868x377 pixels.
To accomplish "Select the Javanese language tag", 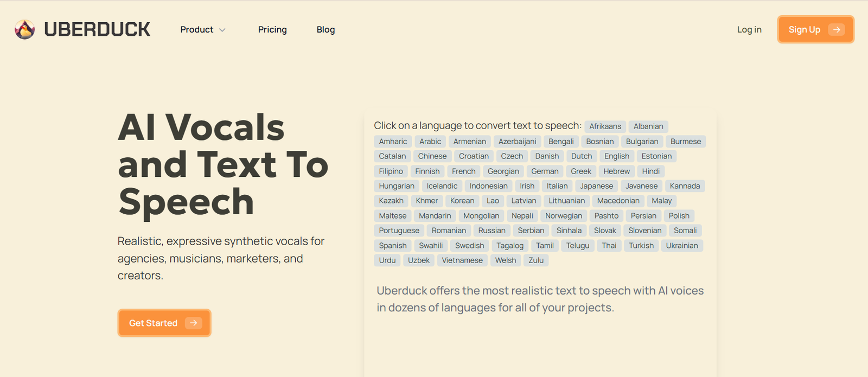I will coord(641,186).
